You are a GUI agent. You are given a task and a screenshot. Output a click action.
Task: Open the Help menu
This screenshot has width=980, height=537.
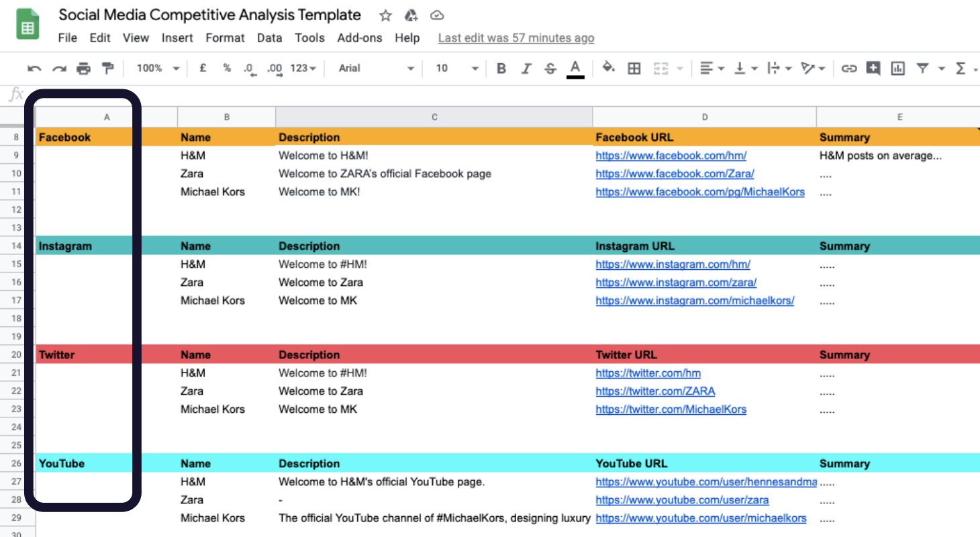(x=407, y=38)
